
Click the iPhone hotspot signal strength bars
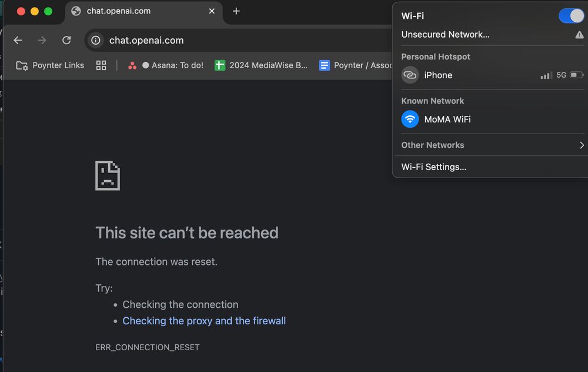pyautogui.click(x=546, y=75)
